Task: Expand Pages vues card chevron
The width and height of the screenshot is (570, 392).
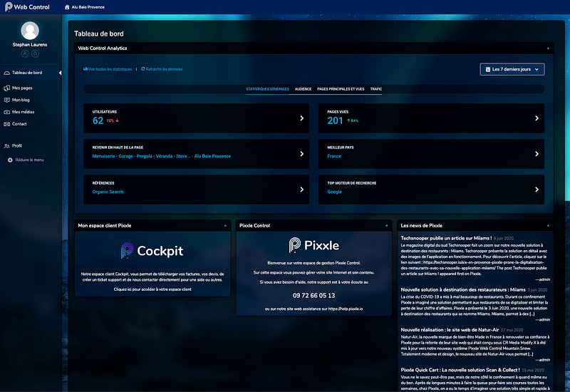Action: click(x=537, y=118)
